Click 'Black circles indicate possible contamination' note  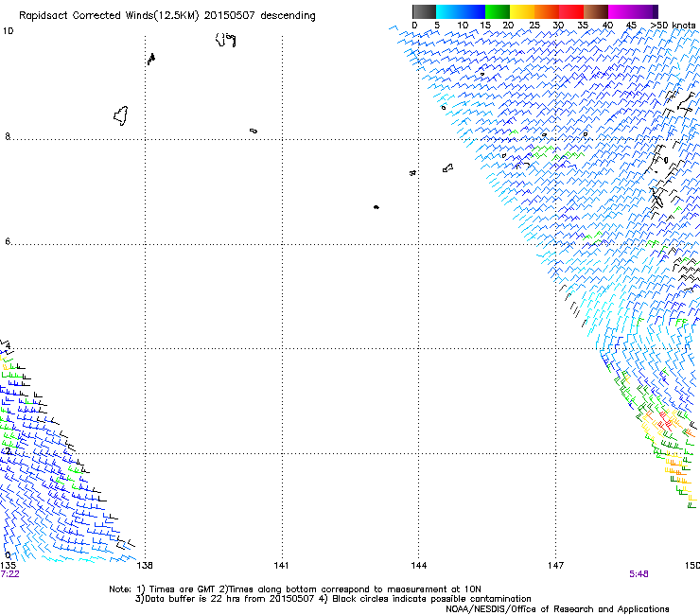pos(431,599)
